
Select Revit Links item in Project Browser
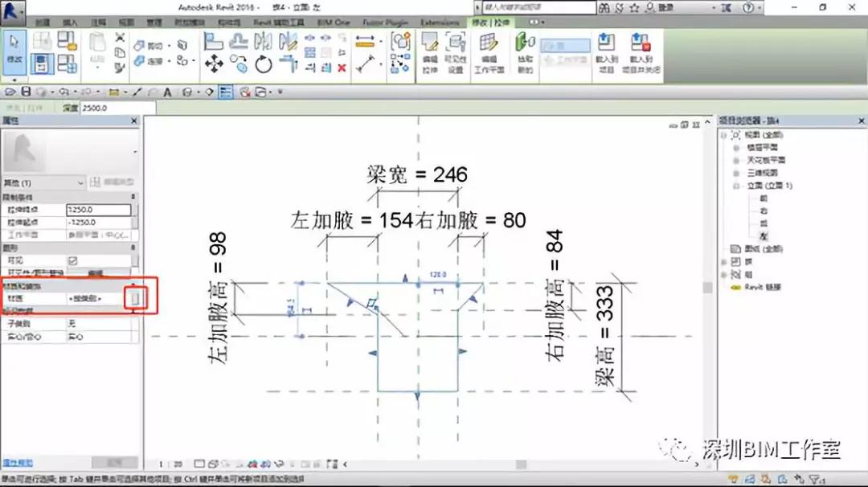764,287
